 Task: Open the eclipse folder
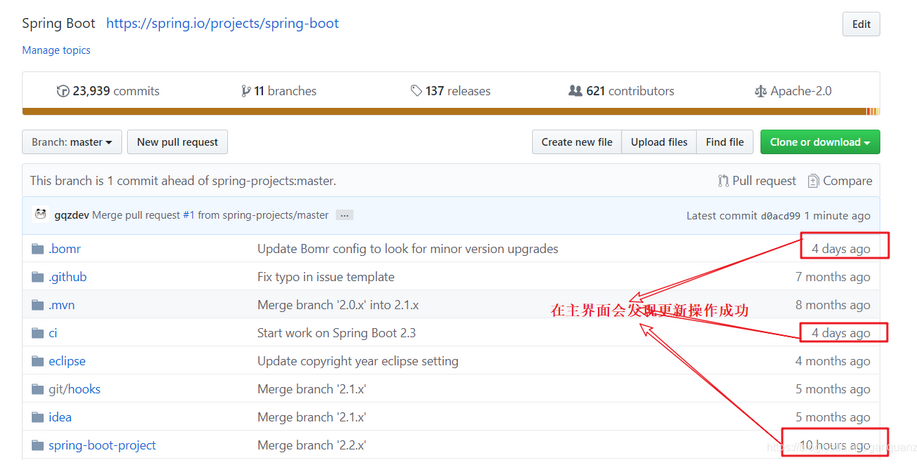(67, 361)
